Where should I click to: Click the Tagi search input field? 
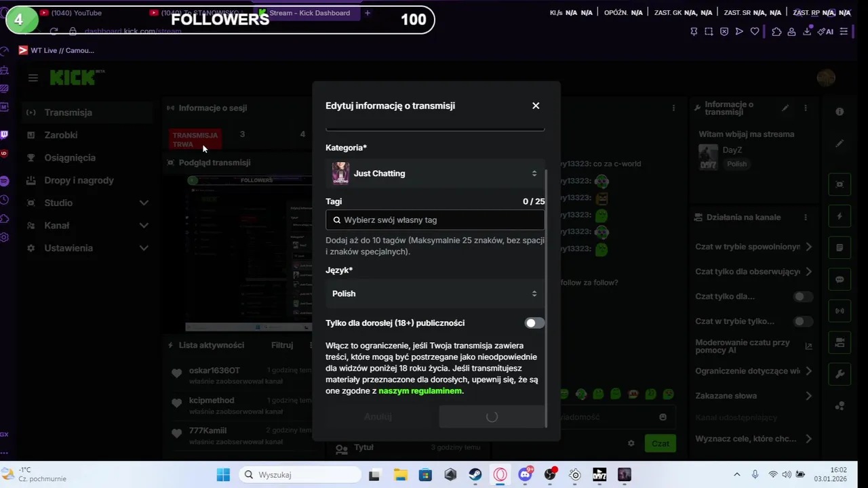[435, 220]
